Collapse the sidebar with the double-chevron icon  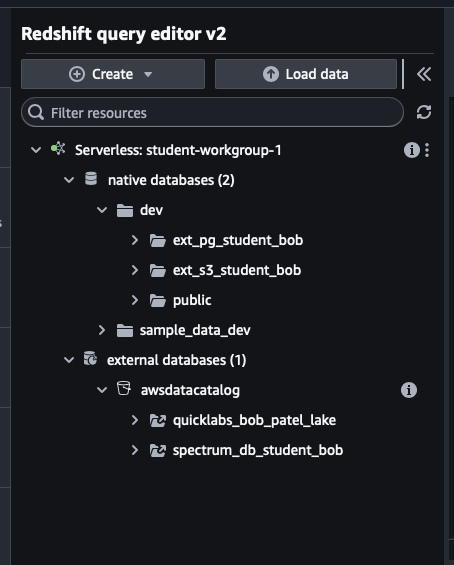point(424,74)
